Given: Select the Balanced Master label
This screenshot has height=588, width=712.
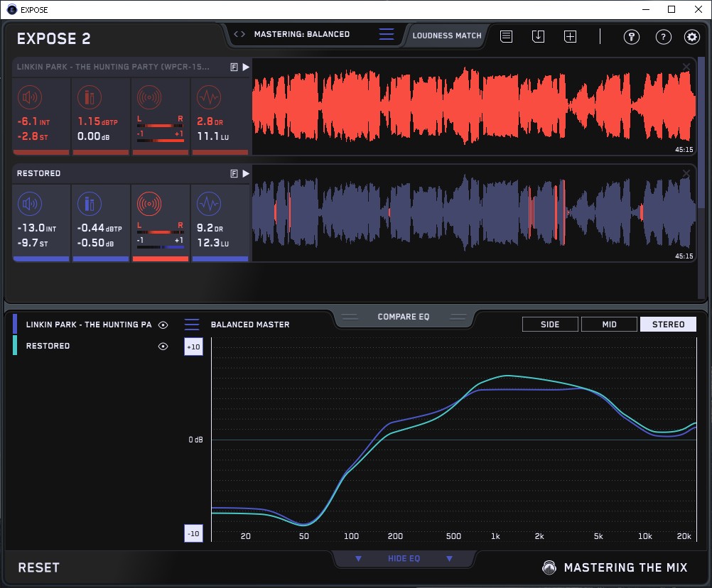Looking at the screenshot, I should click(x=250, y=325).
